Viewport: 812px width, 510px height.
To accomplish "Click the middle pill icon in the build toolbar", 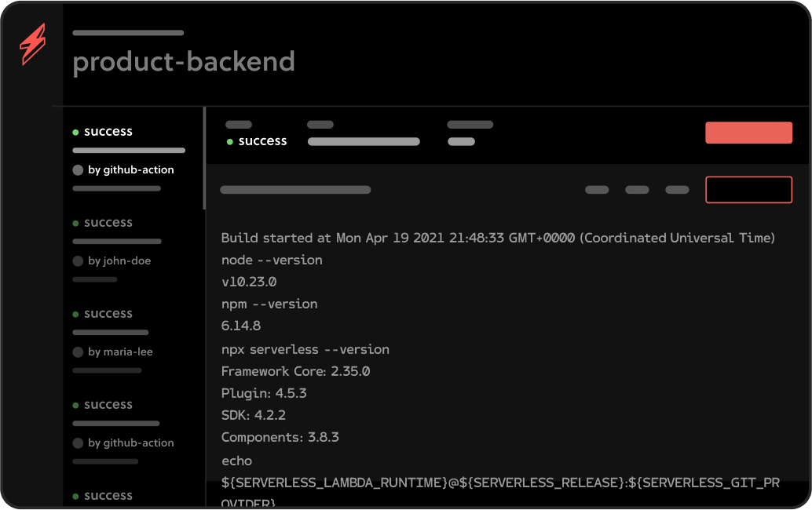I will 636,189.
